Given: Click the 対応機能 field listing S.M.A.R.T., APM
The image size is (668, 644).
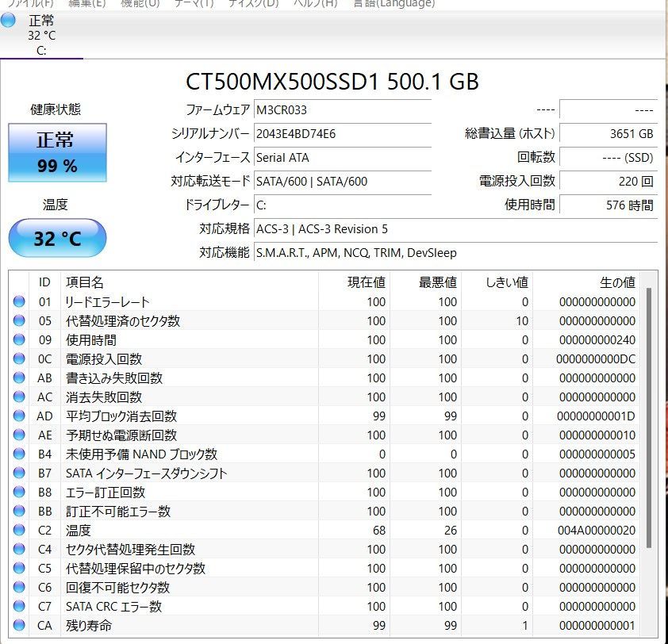Looking at the screenshot, I should pyautogui.click(x=456, y=253).
